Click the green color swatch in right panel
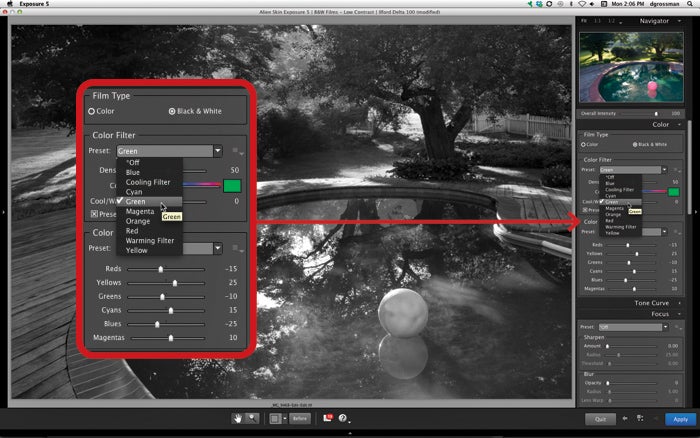The height and width of the screenshot is (438, 700). 674,192
